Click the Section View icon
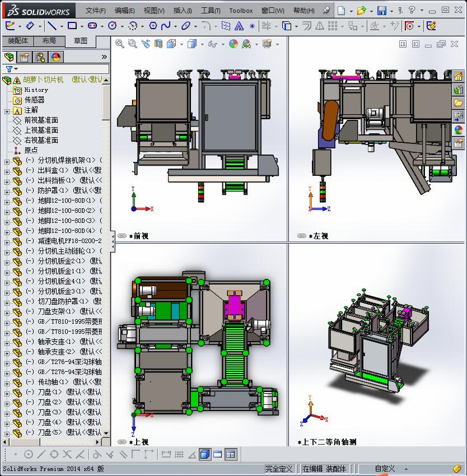This screenshot has height=476, width=467. coord(158,44)
